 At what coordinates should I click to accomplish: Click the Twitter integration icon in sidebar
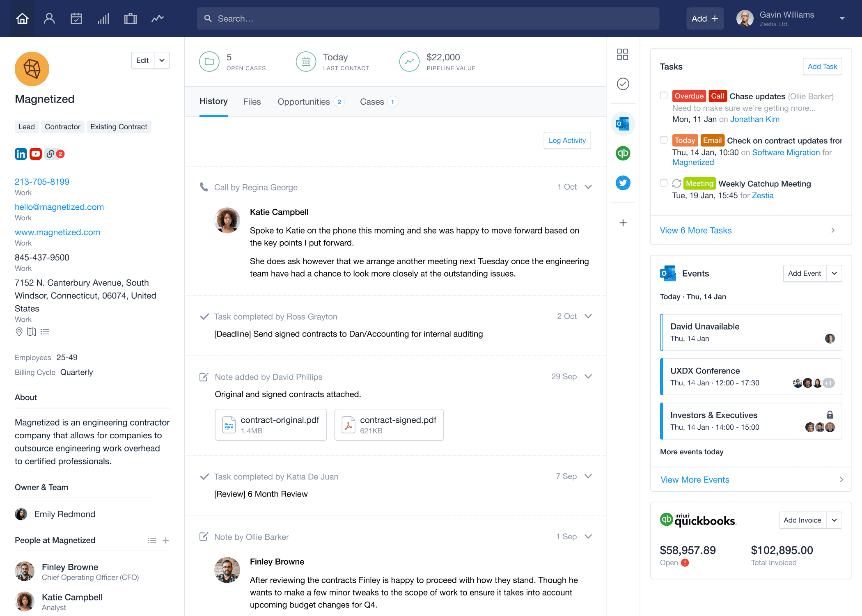(623, 183)
